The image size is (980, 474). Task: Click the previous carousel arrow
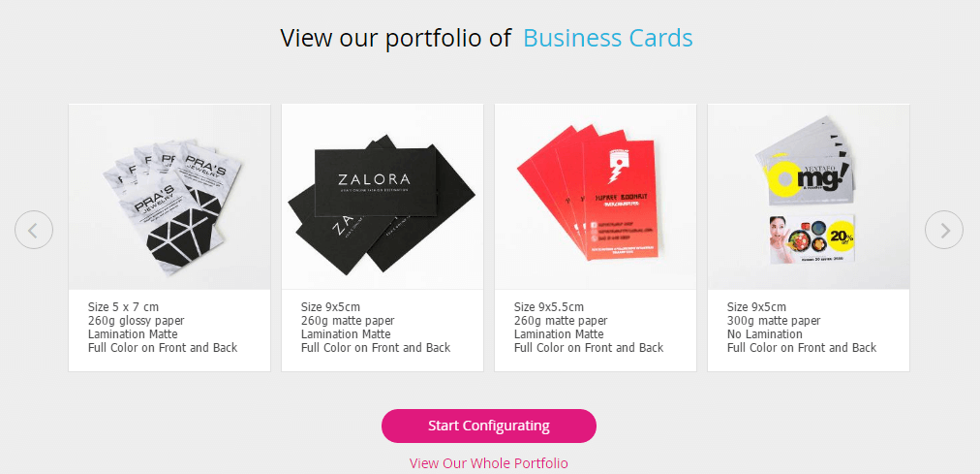coord(34,230)
